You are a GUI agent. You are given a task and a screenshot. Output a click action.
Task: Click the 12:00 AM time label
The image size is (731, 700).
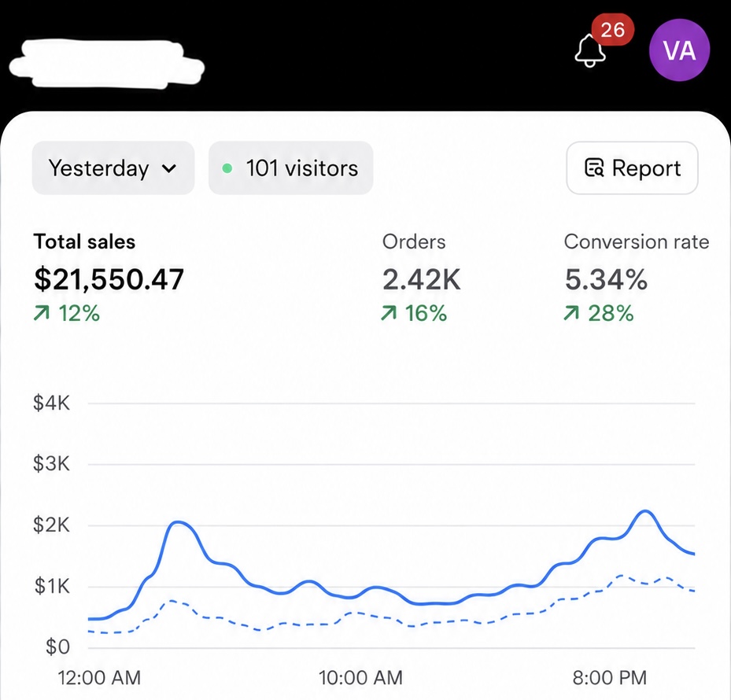coord(99,678)
